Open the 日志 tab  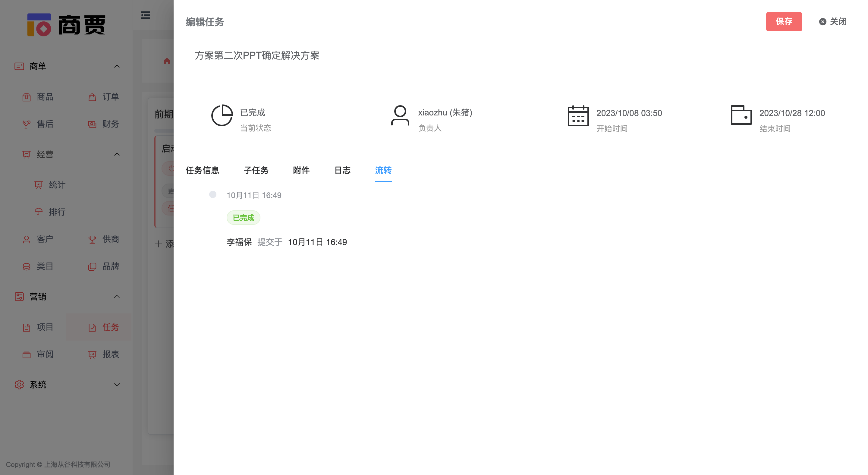pyautogui.click(x=342, y=171)
